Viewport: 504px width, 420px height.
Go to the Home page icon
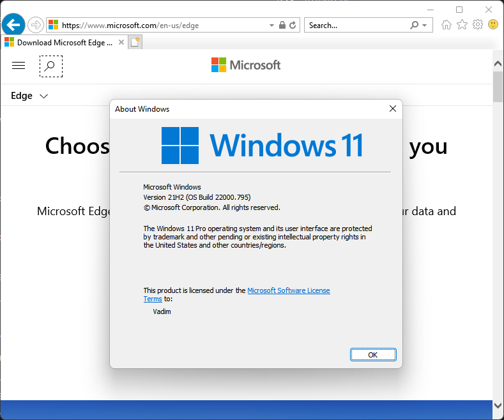point(446,25)
